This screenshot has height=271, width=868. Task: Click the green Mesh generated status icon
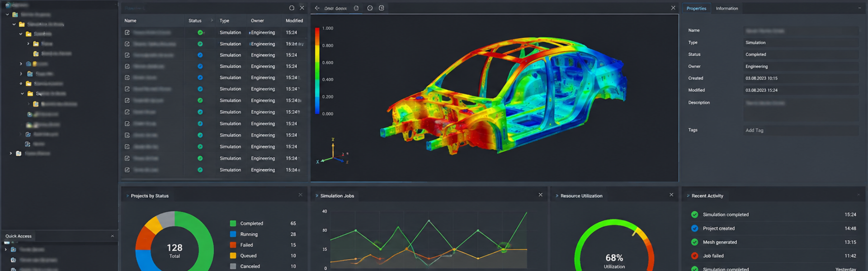tap(694, 243)
